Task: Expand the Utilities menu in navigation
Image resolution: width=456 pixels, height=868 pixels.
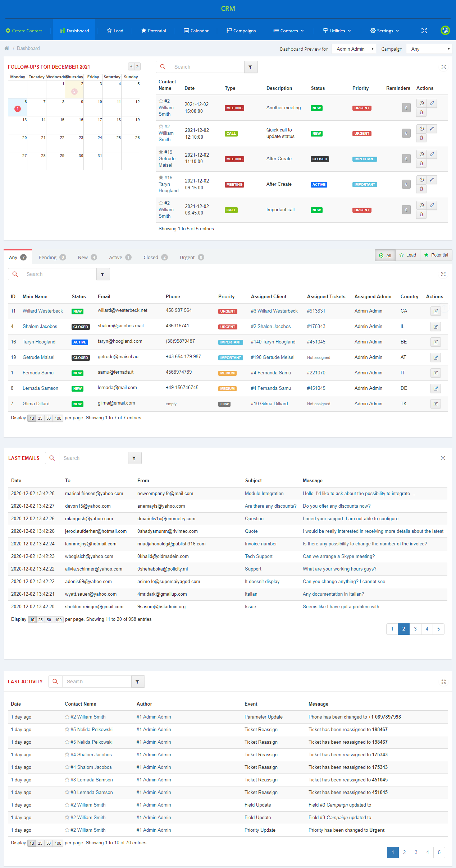Action: [337, 31]
